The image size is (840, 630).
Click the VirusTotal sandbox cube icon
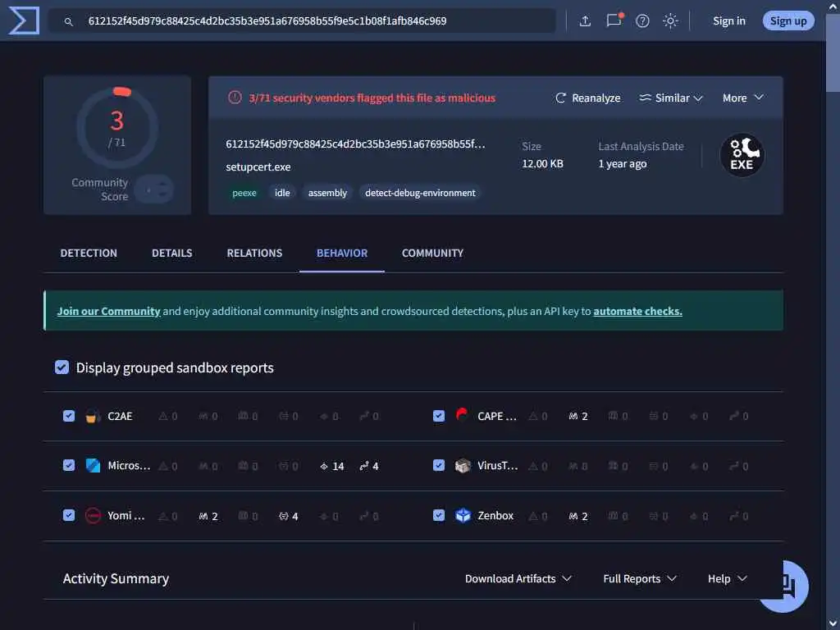click(x=463, y=466)
